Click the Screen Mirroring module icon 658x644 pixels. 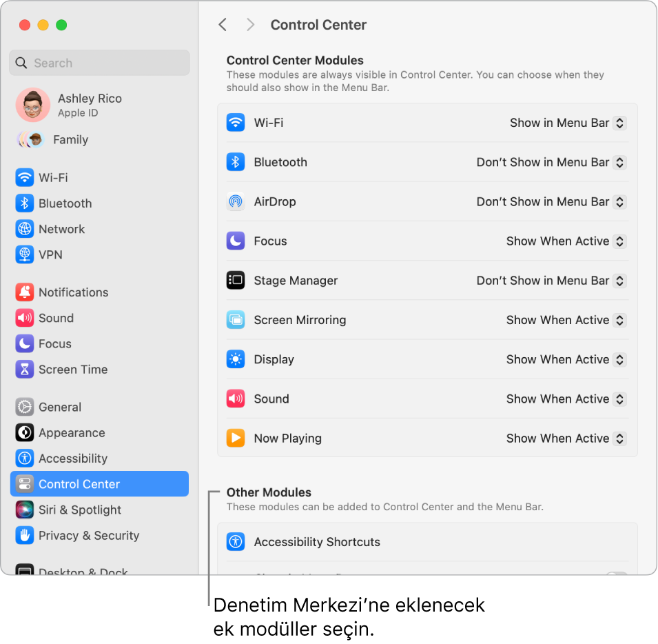point(236,320)
